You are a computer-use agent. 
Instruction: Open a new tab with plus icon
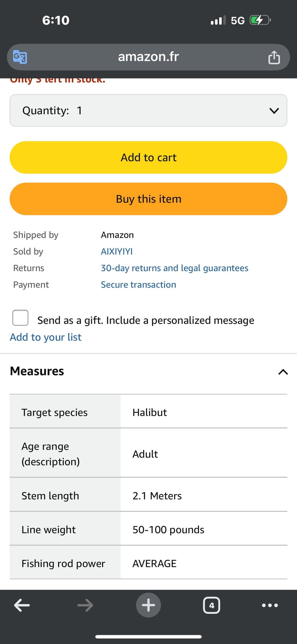click(x=148, y=605)
